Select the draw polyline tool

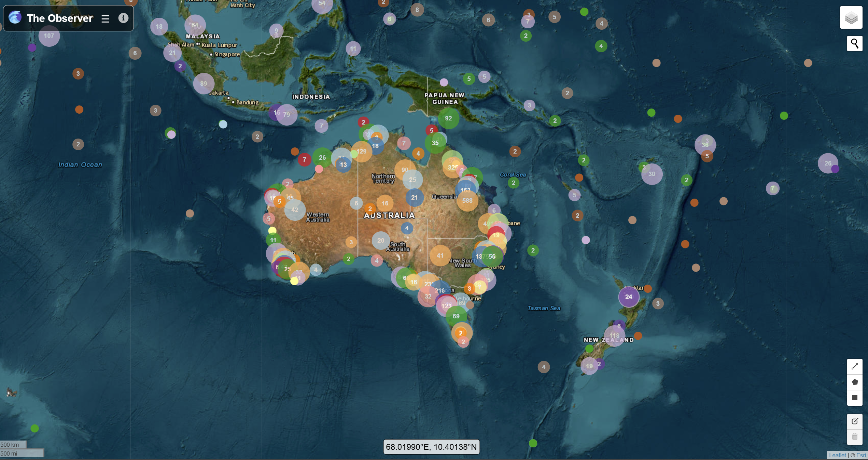pyautogui.click(x=855, y=366)
